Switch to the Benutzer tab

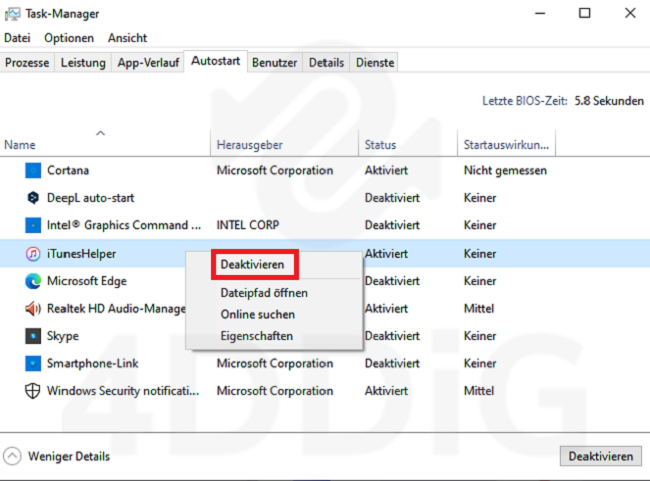(274, 63)
